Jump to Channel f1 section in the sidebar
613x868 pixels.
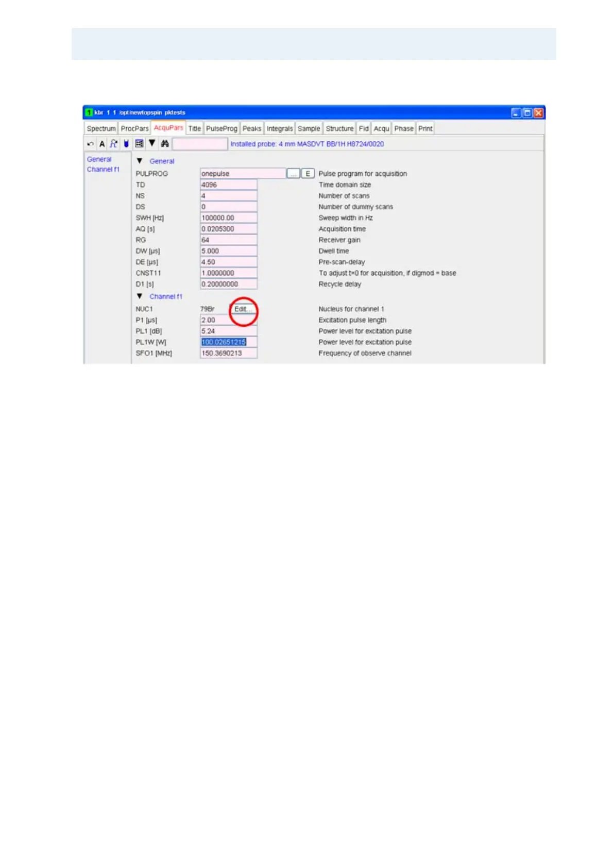(x=103, y=169)
